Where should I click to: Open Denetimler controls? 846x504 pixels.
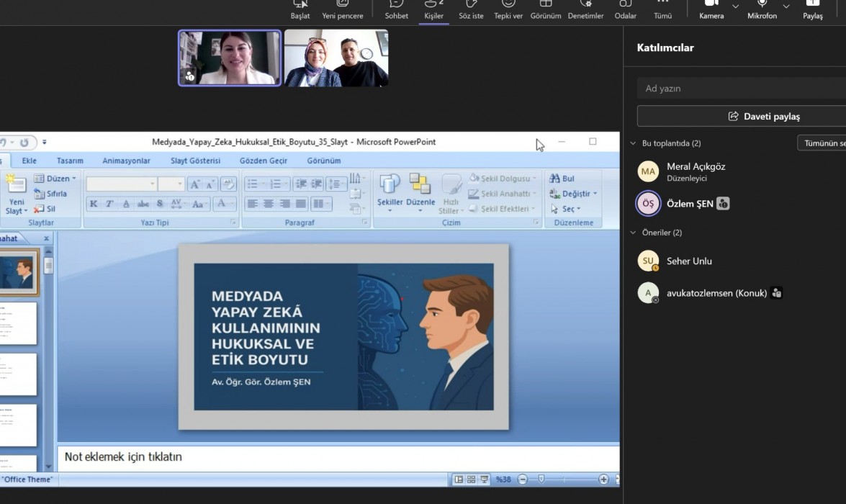click(x=585, y=9)
